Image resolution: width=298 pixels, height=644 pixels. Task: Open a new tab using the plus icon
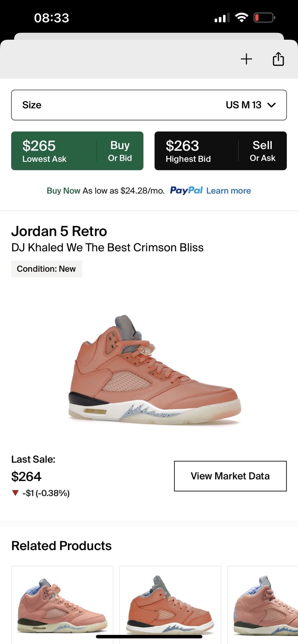pos(246,58)
